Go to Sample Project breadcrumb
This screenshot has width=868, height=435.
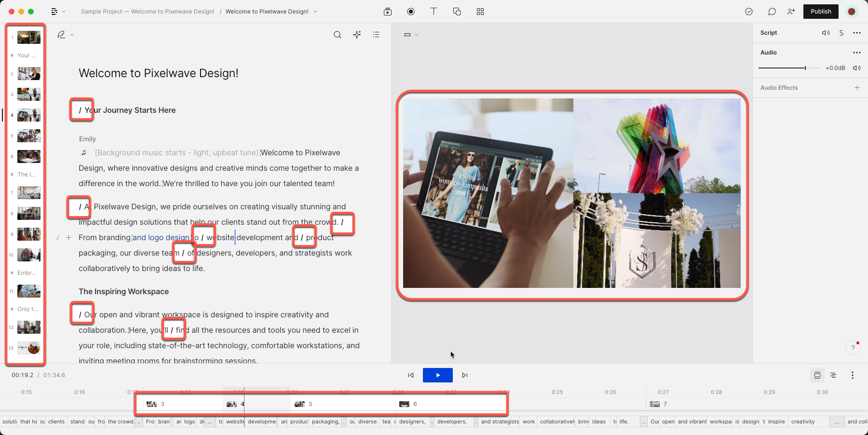pyautogui.click(x=148, y=12)
